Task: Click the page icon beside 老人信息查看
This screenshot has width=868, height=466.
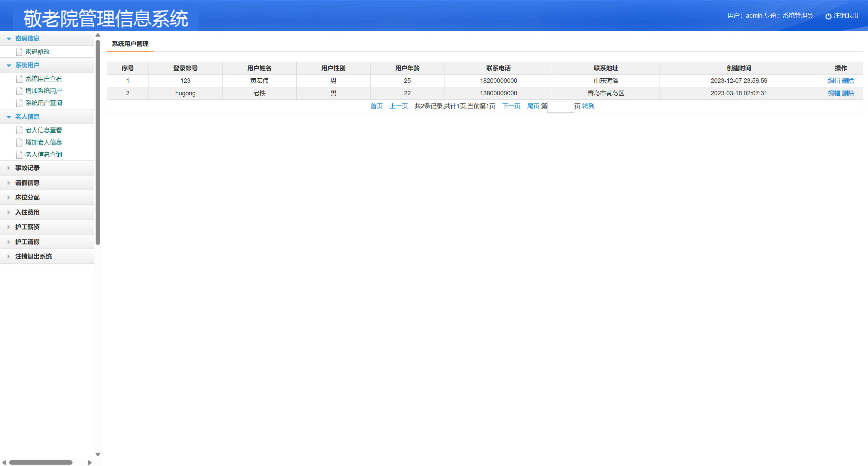Action: pyautogui.click(x=19, y=130)
